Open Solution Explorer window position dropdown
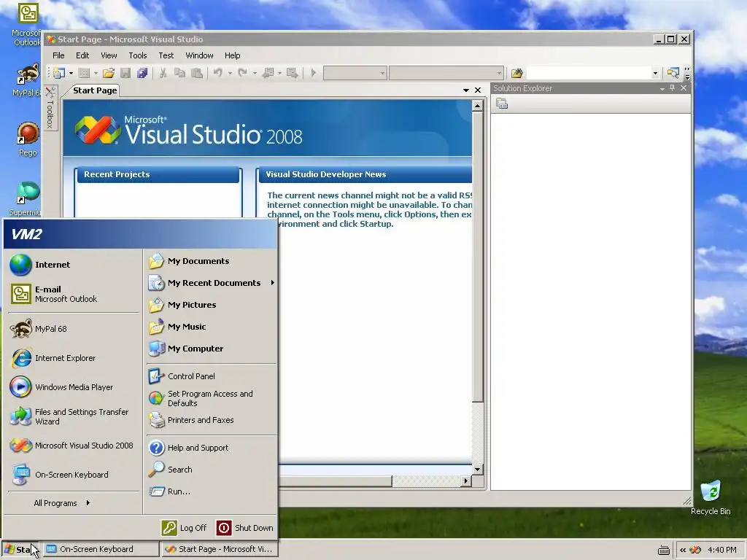The image size is (747, 560). coord(662,88)
